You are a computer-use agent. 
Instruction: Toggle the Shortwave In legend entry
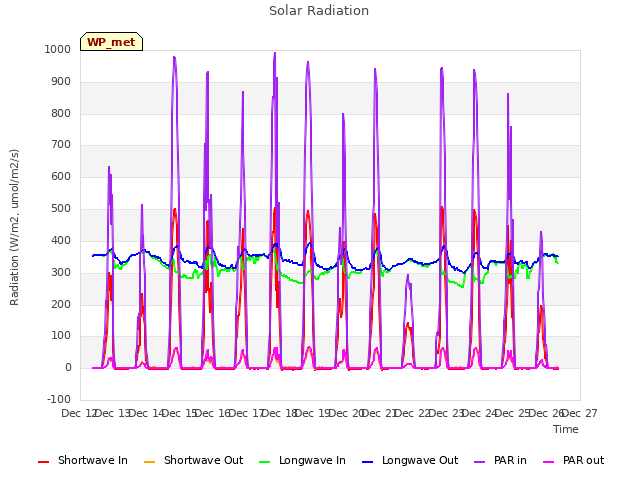tap(83, 460)
